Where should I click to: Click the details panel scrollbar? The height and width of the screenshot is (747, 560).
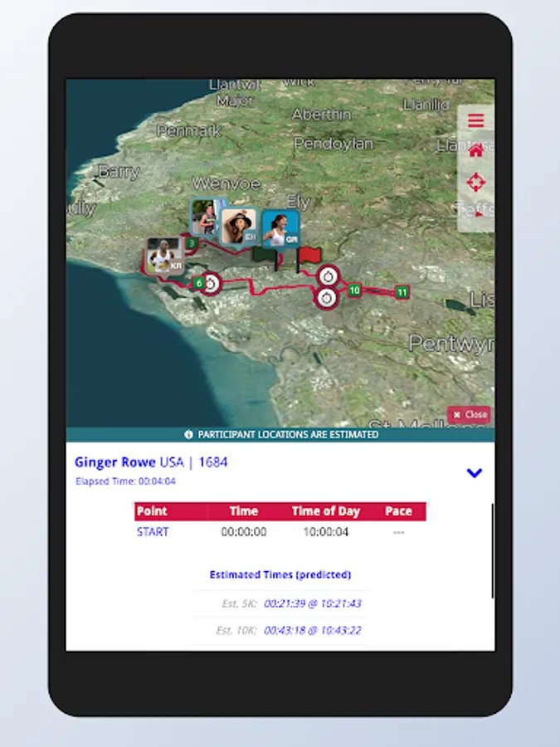tap(492, 551)
